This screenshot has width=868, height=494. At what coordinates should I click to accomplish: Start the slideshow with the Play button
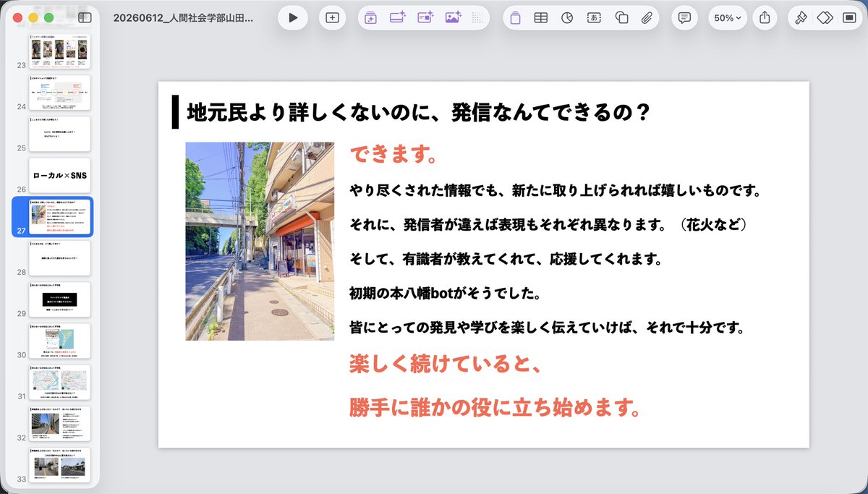pos(293,18)
